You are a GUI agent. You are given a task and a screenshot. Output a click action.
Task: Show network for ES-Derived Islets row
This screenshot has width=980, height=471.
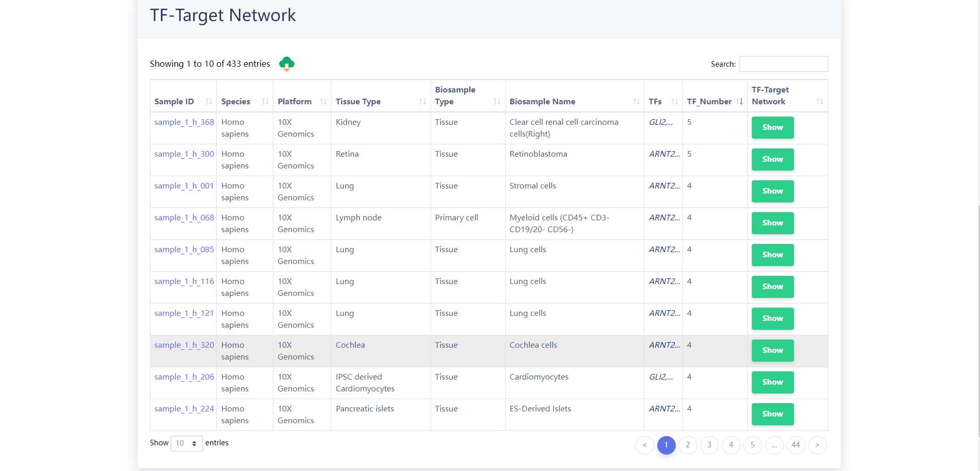click(772, 414)
